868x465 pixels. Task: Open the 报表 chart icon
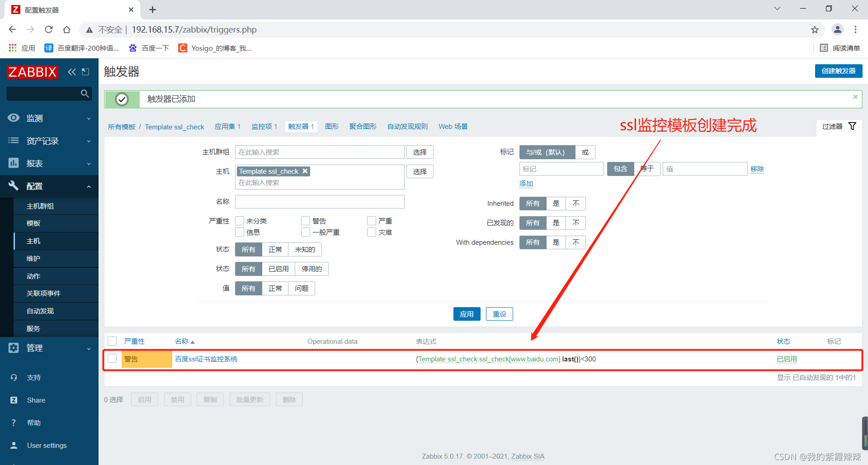(x=14, y=163)
